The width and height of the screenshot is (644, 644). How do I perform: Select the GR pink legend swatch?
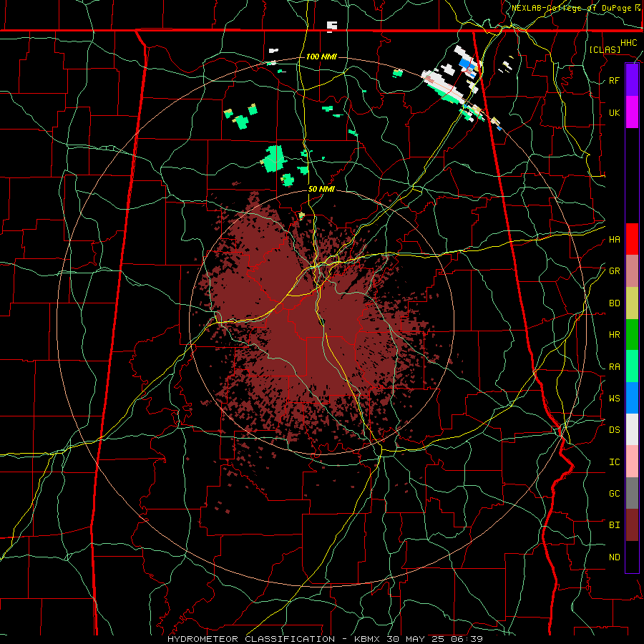(632, 271)
